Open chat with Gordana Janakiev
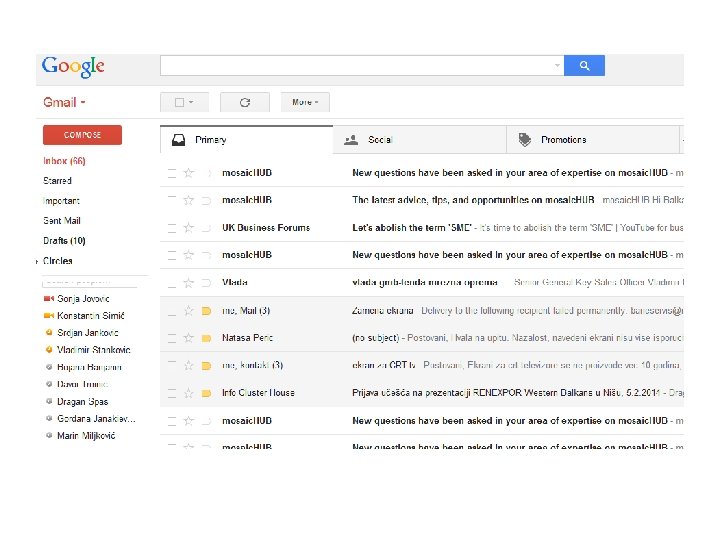This screenshot has height=540, width=720. (x=96, y=418)
